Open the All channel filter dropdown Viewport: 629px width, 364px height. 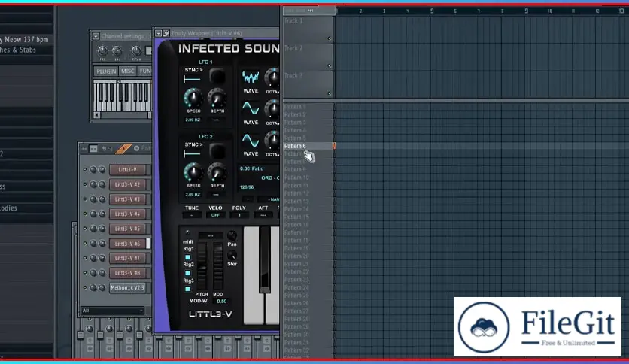112,311
